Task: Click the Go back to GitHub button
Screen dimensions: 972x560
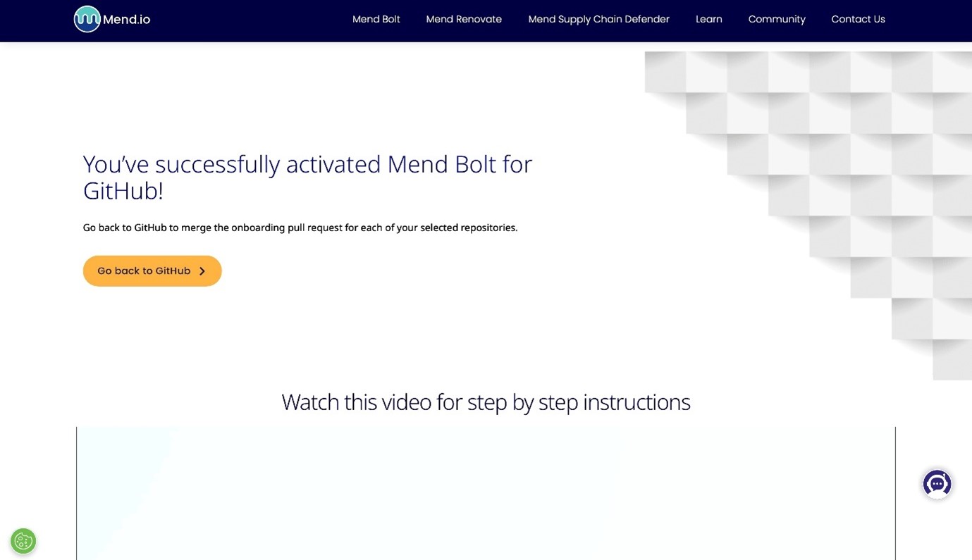Action: pyautogui.click(x=152, y=270)
